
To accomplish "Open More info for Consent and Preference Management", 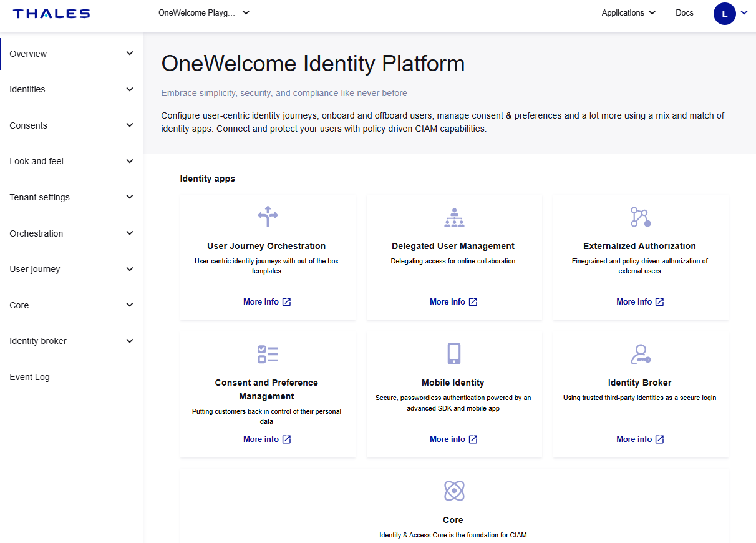I will pyautogui.click(x=267, y=439).
